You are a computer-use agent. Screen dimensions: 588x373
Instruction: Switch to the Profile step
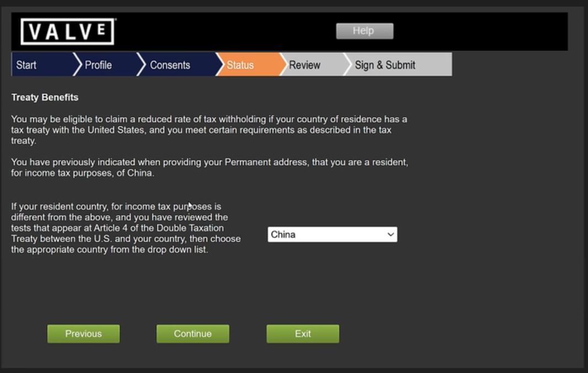pos(98,65)
